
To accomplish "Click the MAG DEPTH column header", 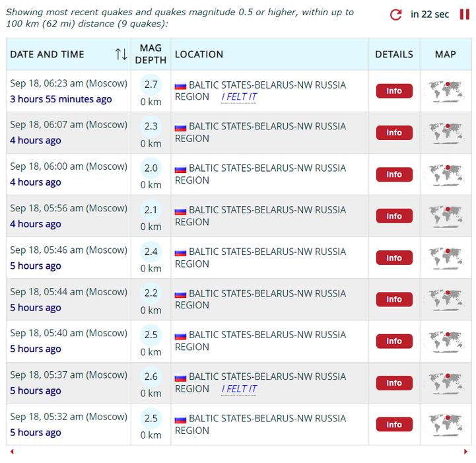I will (151, 54).
